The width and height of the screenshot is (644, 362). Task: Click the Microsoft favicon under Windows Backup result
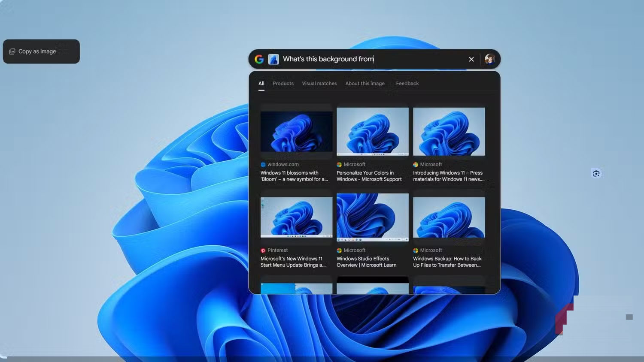[415, 250]
